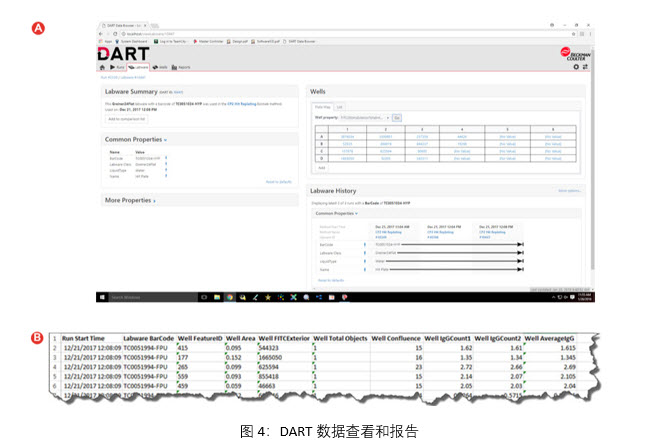Image resolution: width=648 pixels, height=448 pixels.
Task: Reload the page with browser refresh icon
Action: (x=117, y=34)
